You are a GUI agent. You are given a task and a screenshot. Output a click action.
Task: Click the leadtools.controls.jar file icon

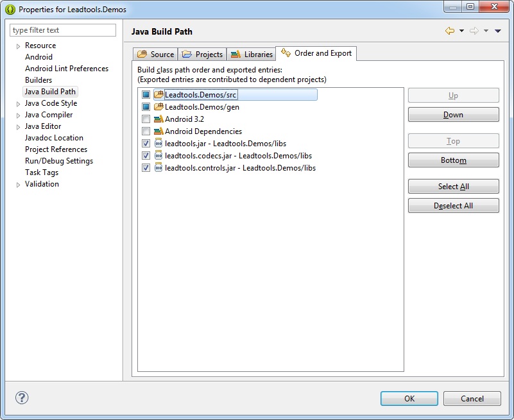point(158,167)
